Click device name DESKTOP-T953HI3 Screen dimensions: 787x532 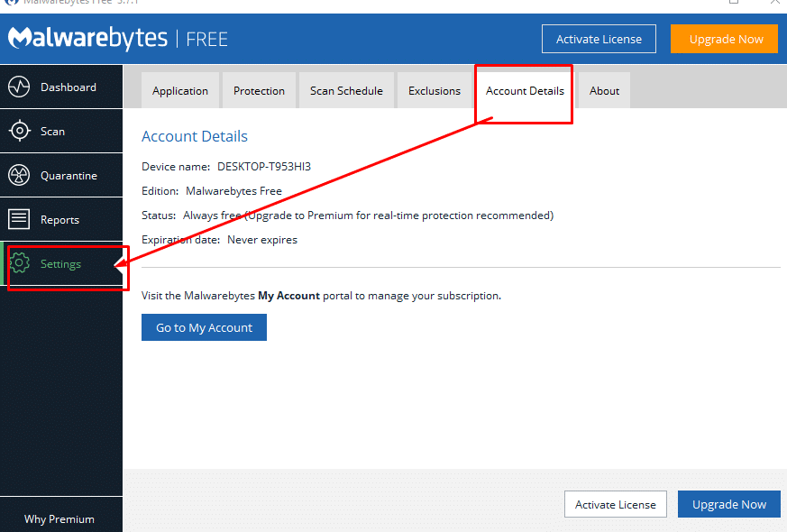pyautogui.click(x=264, y=167)
